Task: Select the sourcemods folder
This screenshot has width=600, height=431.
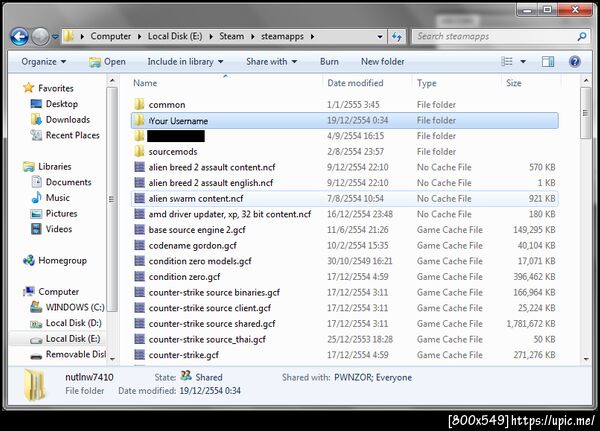Action: [x=344, y=152]
